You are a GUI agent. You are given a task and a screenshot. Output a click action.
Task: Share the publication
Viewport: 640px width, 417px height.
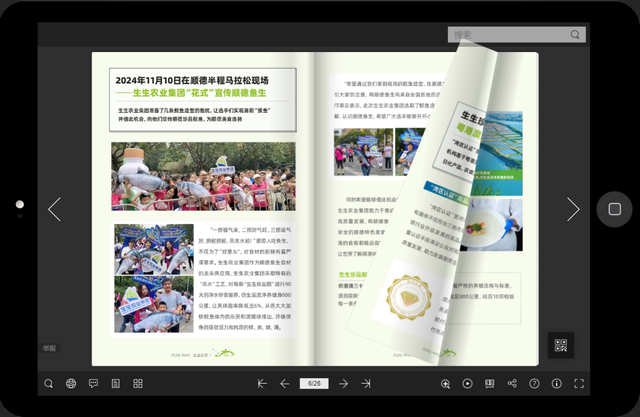click(512, 384)
